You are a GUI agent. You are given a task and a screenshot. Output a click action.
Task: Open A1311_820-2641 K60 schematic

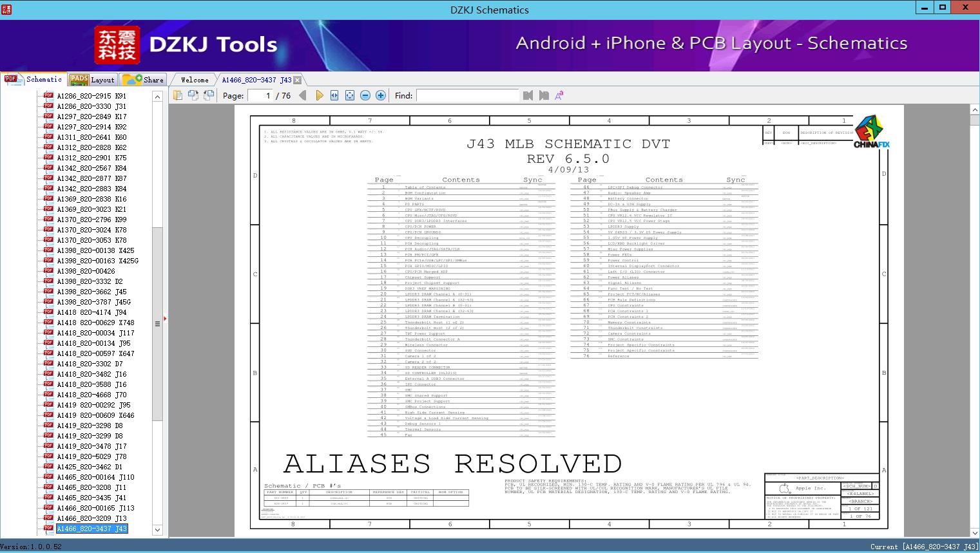tap(91, 137)
